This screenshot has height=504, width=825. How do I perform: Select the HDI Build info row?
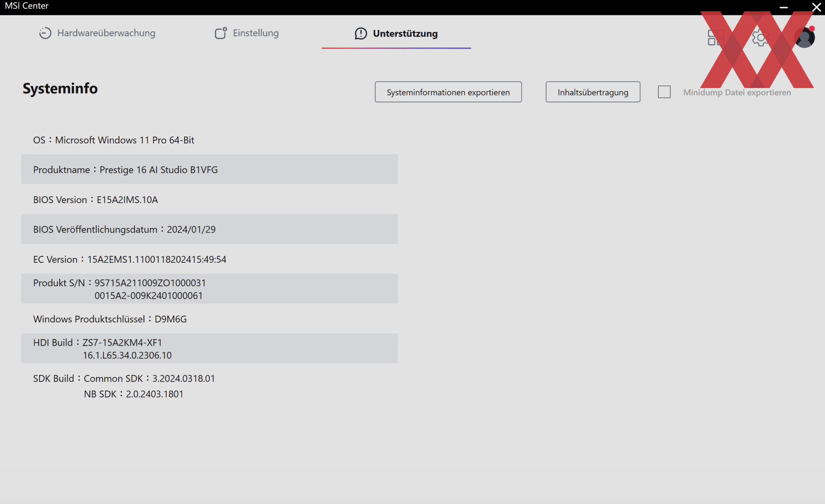[210, 349]
